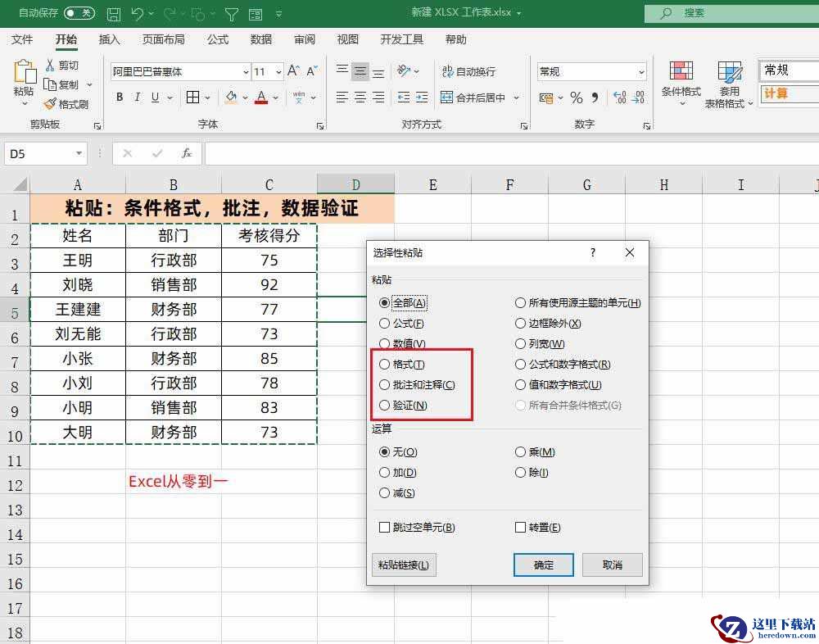
Task: Click Wrap Text (自动换行)
Action: click(x=468, y=71)
